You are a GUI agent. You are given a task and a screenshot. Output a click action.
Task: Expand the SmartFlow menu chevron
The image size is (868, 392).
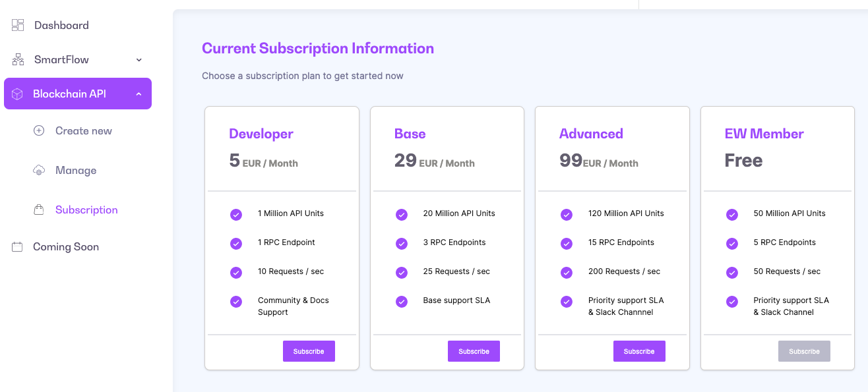tap(139, 60)
